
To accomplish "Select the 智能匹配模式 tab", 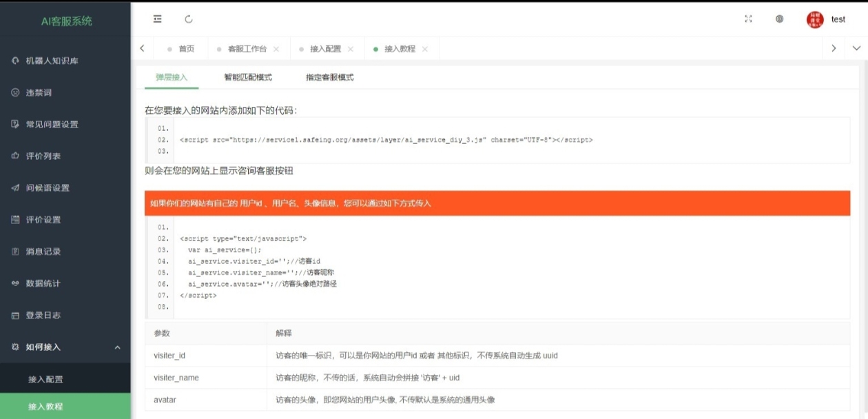I will [x=248, y=77].
